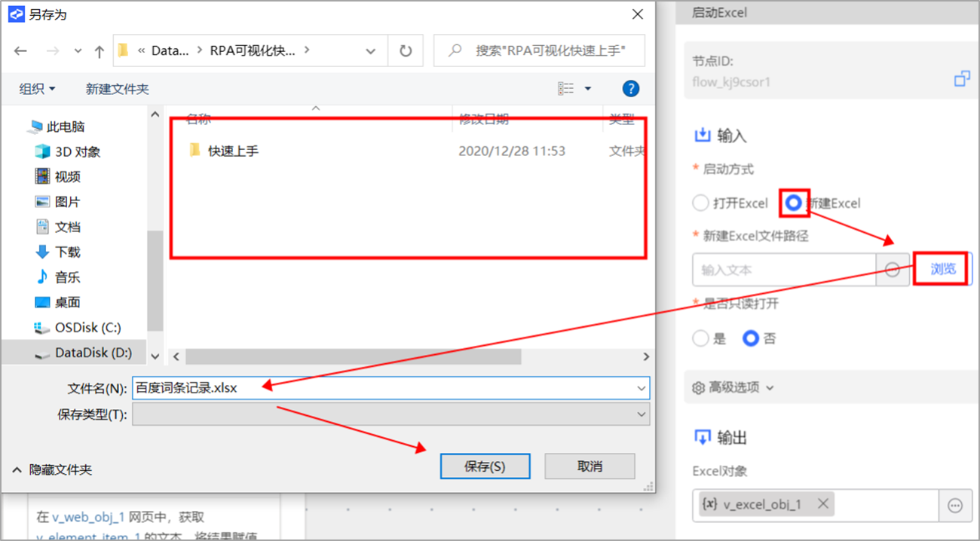Click the 保存(S) button
980x541 pixels.
point(485,466)
